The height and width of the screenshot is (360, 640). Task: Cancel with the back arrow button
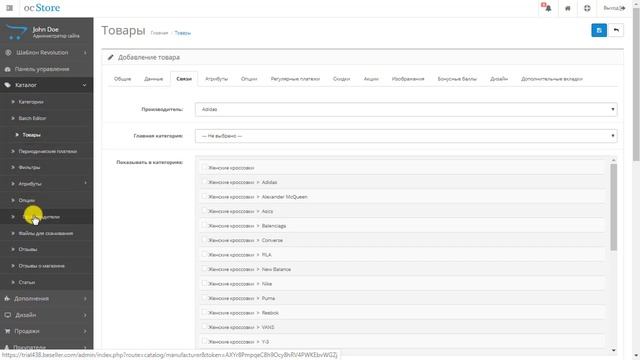pyautogui.click(x=616, y=30)
